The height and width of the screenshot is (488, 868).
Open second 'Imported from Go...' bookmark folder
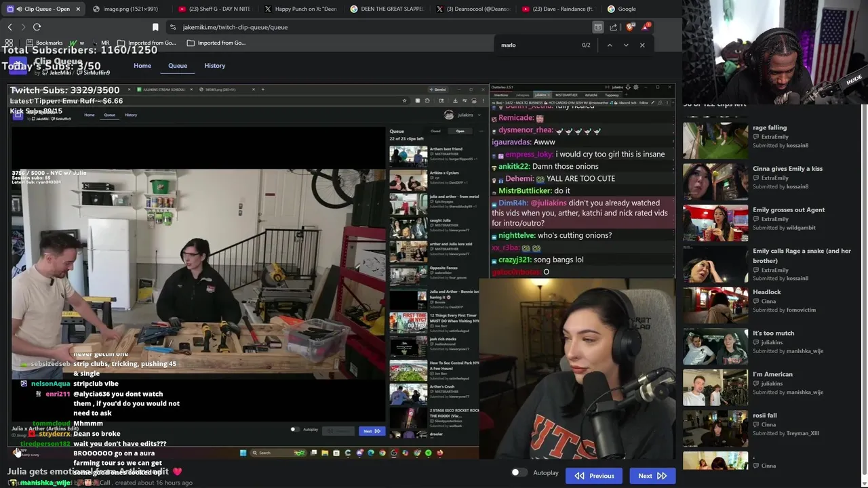tap(216, 43)
